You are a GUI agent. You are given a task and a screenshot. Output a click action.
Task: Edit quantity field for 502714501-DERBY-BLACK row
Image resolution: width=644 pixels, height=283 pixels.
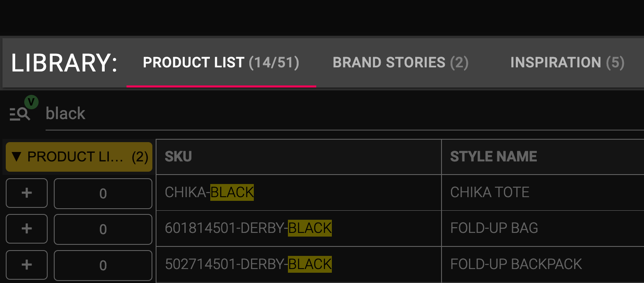pos(103,265)
